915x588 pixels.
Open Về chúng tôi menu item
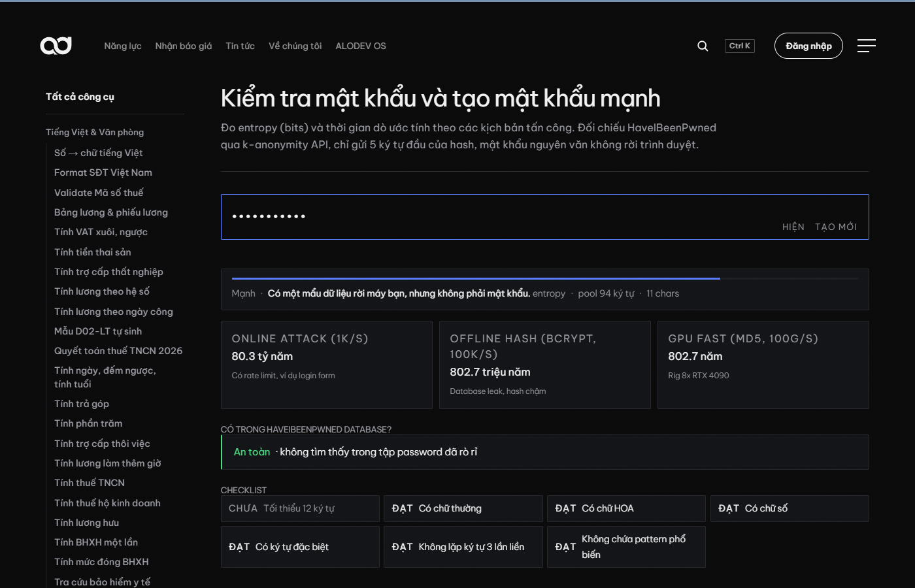click(x=295, y=46)
